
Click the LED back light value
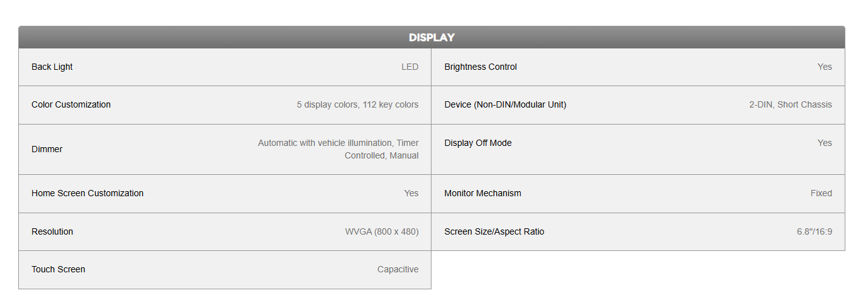click(410, 67)
